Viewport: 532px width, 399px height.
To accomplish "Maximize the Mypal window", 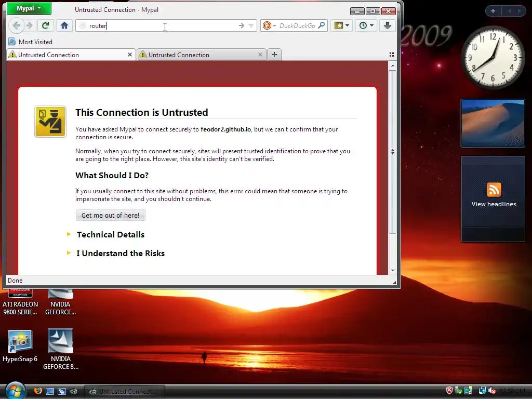I will point(373,11).
